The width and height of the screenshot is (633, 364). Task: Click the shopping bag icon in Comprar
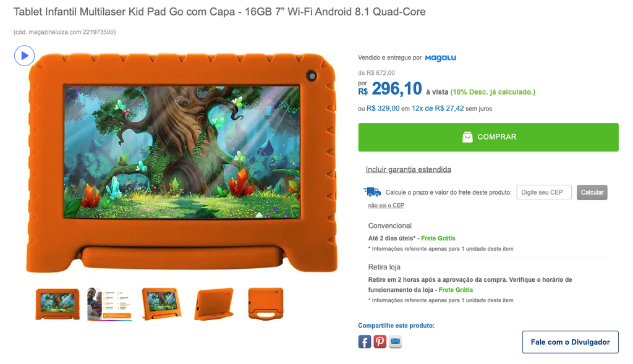(467, 137)
